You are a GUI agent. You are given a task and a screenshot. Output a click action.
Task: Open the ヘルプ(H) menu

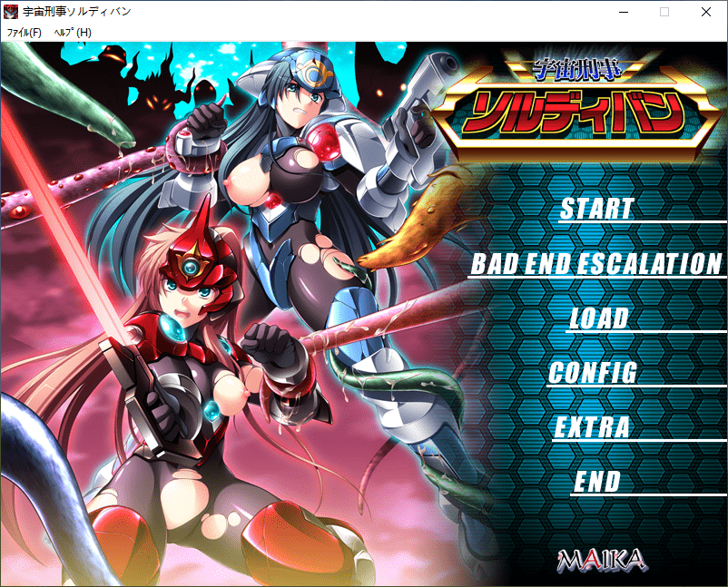73,33
